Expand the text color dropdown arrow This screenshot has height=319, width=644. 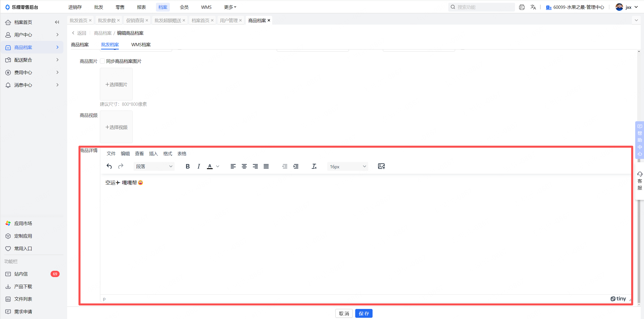coord(218,166)
